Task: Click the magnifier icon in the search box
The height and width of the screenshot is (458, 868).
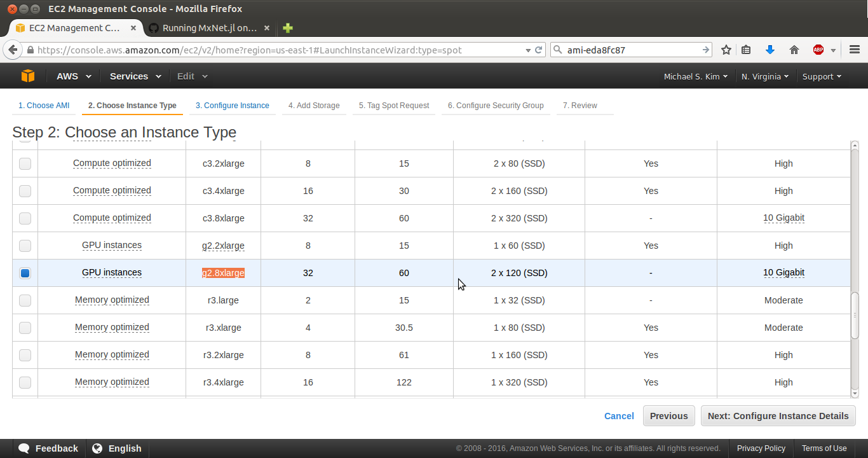Action: point(558,50)
